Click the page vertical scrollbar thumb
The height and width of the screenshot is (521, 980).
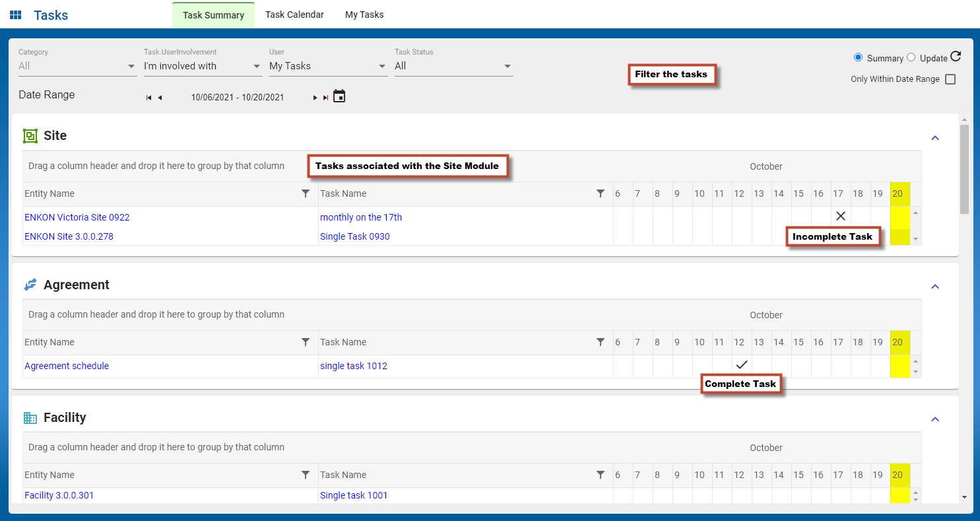965,168
